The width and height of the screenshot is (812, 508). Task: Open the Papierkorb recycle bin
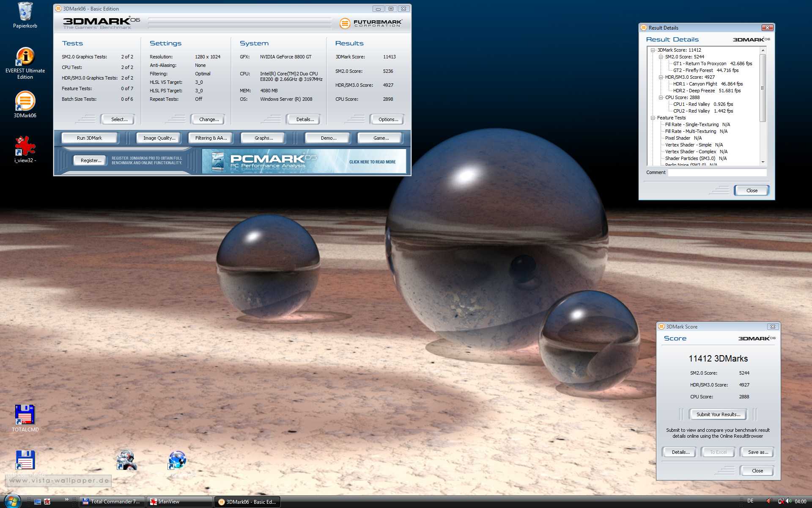[x=25, y=12]
